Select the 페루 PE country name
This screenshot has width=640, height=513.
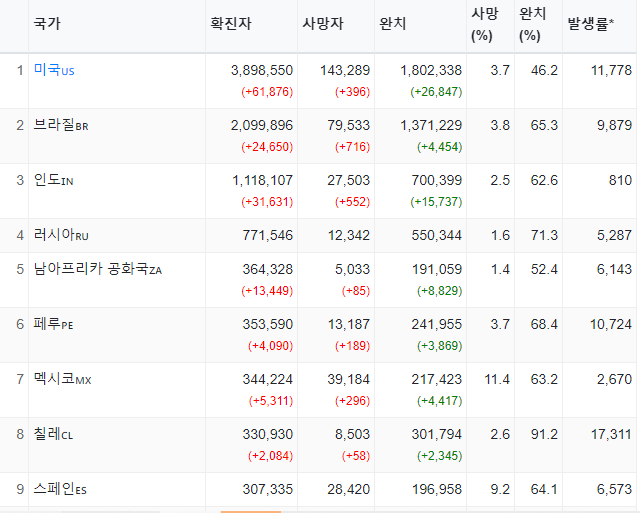pos(53,324)
